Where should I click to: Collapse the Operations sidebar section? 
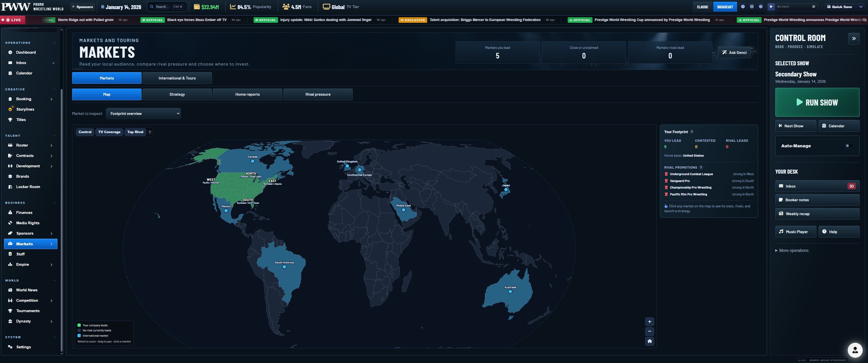point(54,43)
